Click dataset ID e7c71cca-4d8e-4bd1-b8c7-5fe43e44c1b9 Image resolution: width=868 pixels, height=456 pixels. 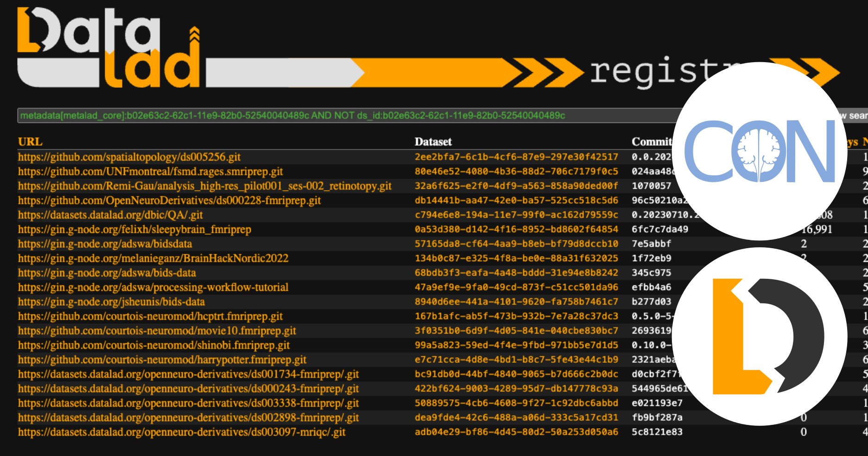click(x=516, y=360)
